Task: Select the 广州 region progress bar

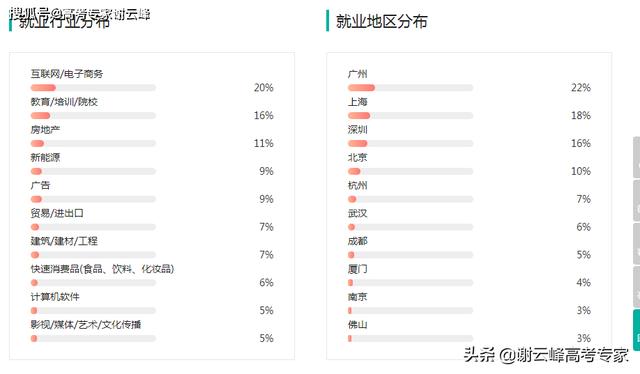Action: (x=410, y=88)
